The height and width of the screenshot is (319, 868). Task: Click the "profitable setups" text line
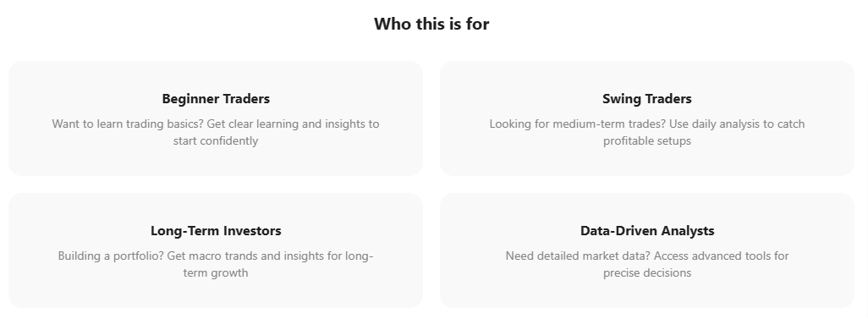click(x=647, y=140)
